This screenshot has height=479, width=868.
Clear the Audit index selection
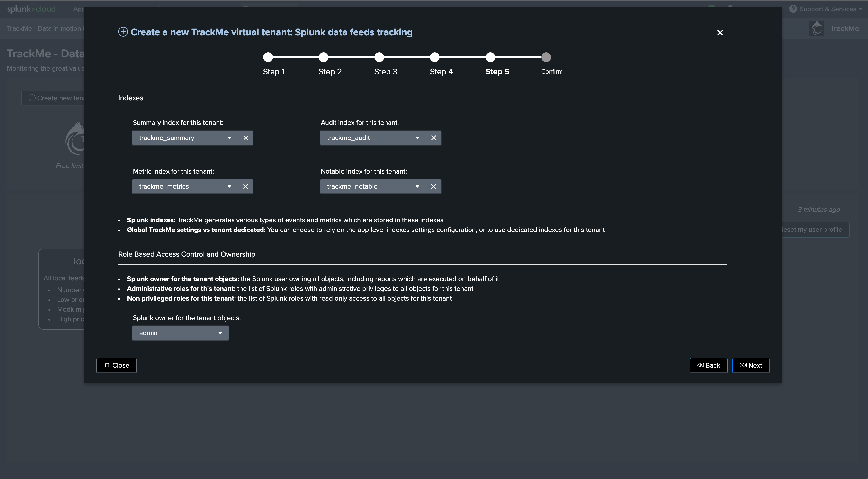pos(433,138)
